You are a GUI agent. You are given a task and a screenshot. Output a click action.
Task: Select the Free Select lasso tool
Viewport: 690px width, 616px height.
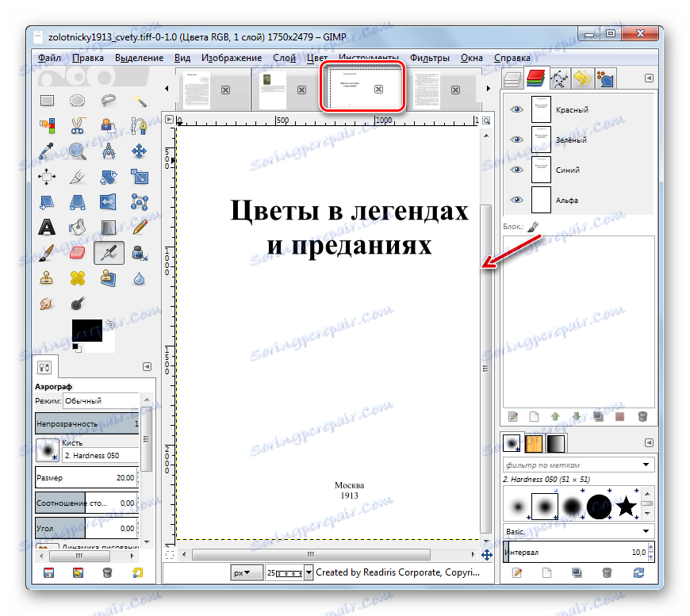(x=108, y=101)
